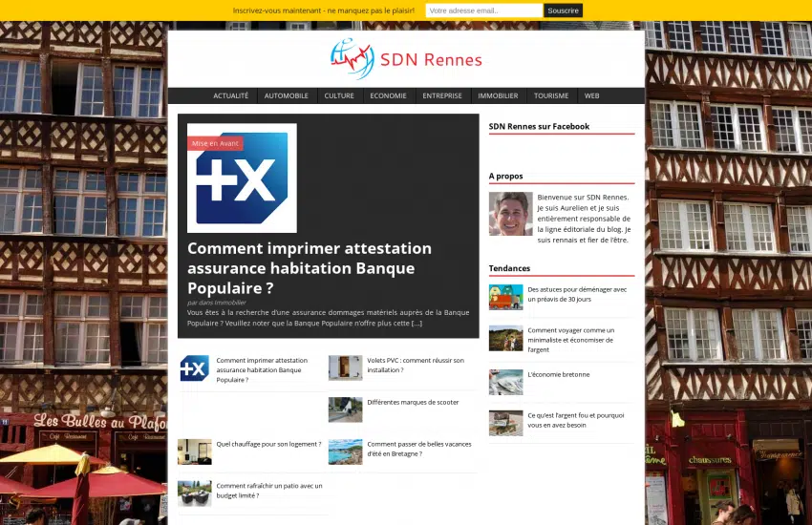Open the ACTUALITÉ menu item

click(x=230, y=95)
